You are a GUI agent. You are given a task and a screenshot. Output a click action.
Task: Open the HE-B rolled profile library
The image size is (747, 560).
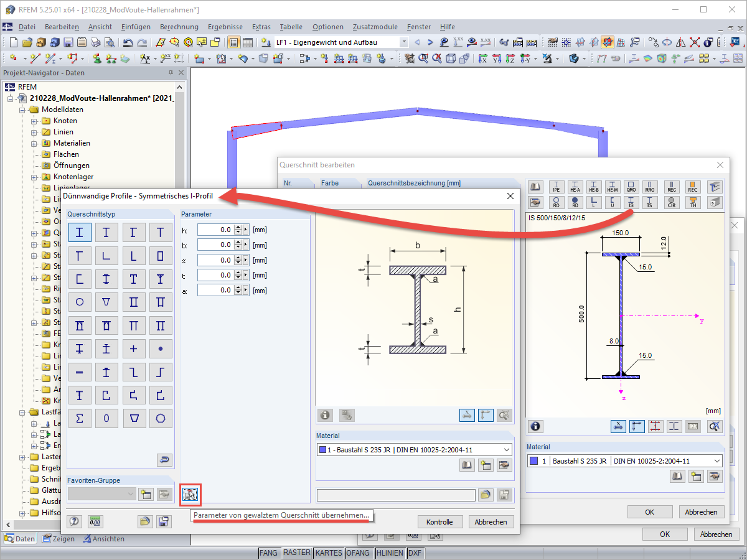594,187
